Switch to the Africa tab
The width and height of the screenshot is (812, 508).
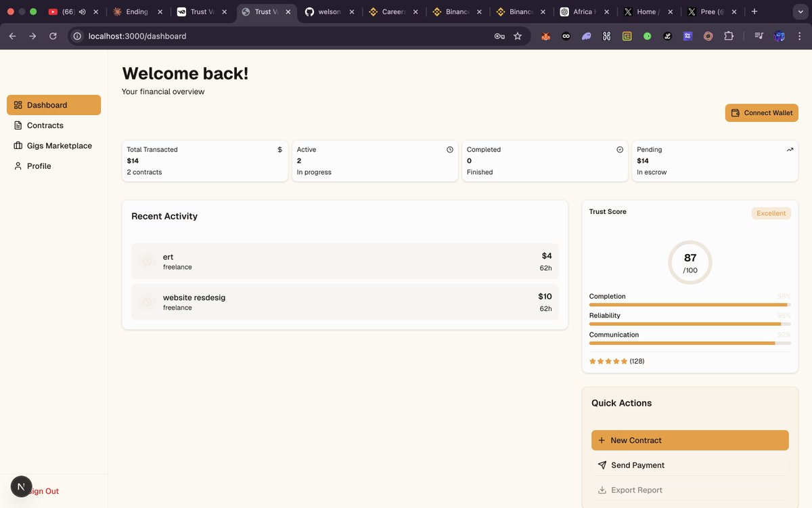pos(583,12)
